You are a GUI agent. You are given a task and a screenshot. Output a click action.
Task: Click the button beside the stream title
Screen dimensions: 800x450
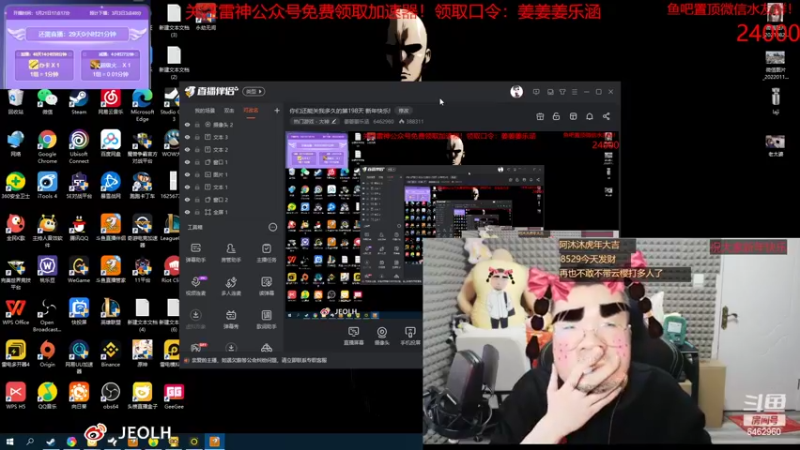(404, 110)
